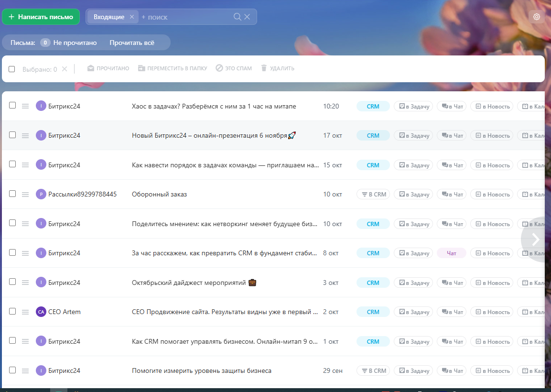Click в Задачу for the 10:20 message
The width and height of the screenshot is (551, 392).
(x=413, y=106)
